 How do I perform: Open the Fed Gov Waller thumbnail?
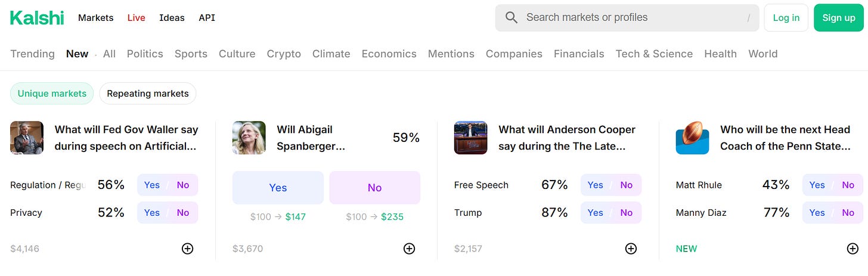pyautogui.click(x=27, y=138)
